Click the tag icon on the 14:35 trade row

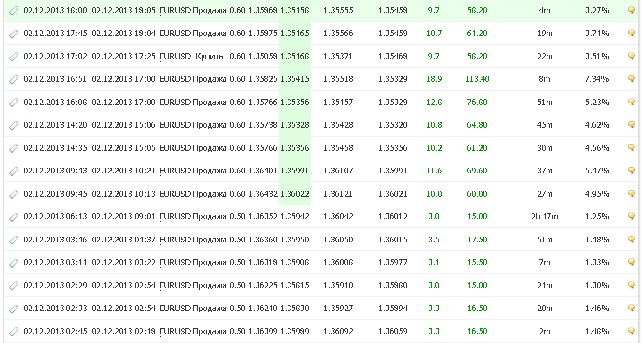(14, 148)
